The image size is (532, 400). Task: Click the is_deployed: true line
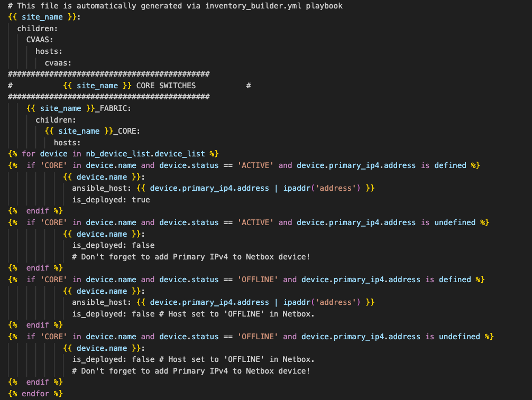click(111, 200)
